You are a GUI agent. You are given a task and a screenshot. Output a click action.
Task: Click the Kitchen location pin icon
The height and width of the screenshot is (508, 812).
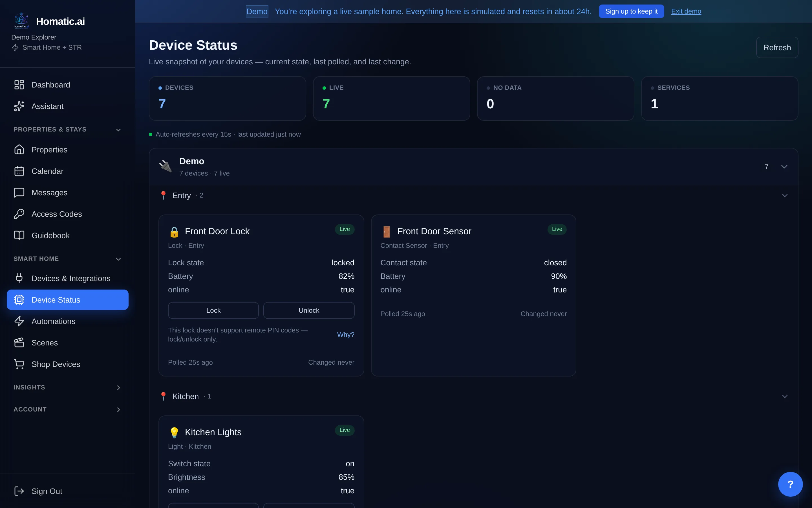pyautogui.click(x=164, y=396)
